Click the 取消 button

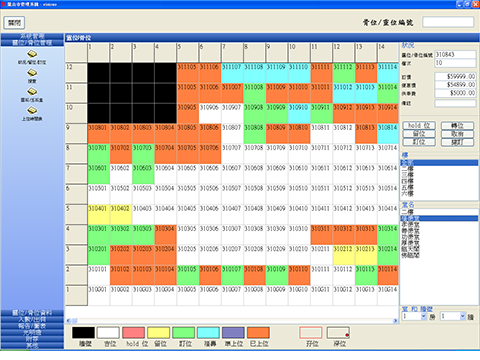457,134
